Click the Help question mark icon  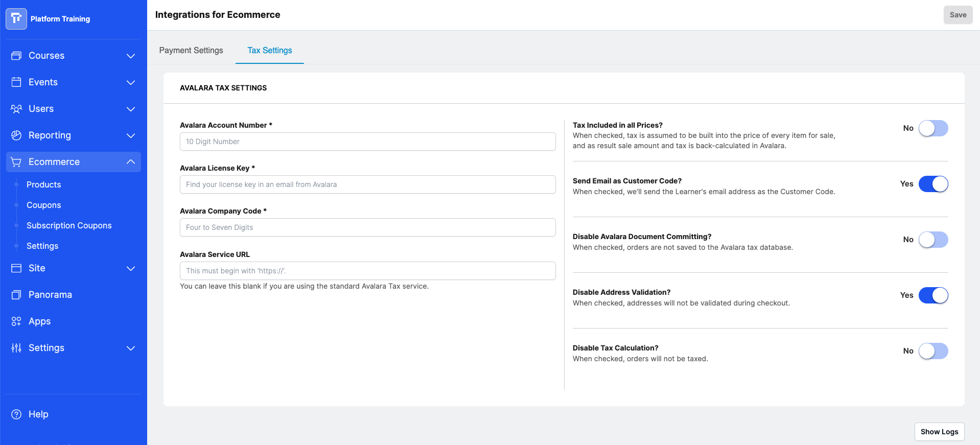[16, 414]
